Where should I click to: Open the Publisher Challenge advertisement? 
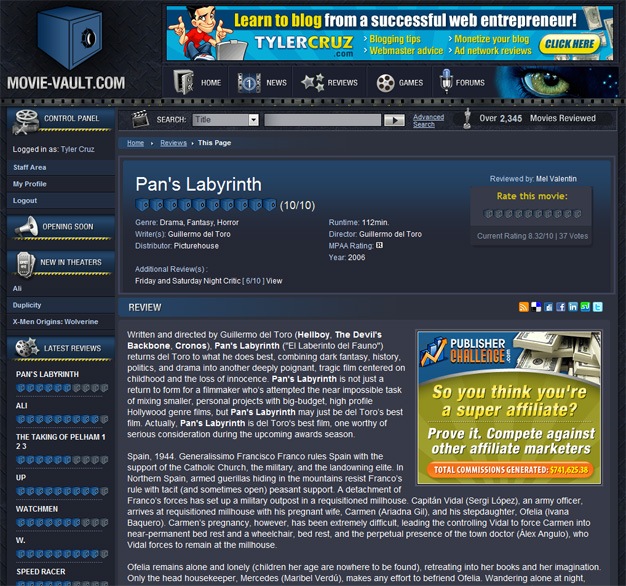pos(509,408)
